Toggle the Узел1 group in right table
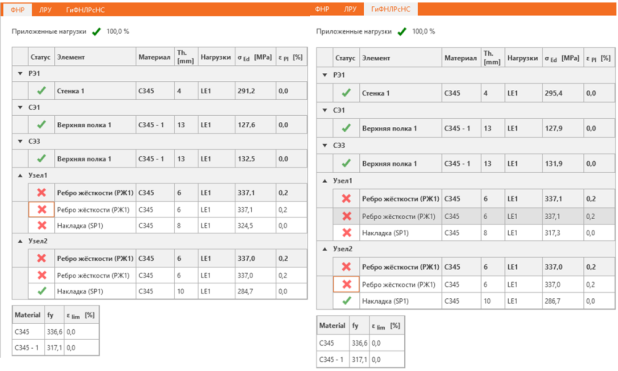This screenshot has height=371, width=618. 325,181
